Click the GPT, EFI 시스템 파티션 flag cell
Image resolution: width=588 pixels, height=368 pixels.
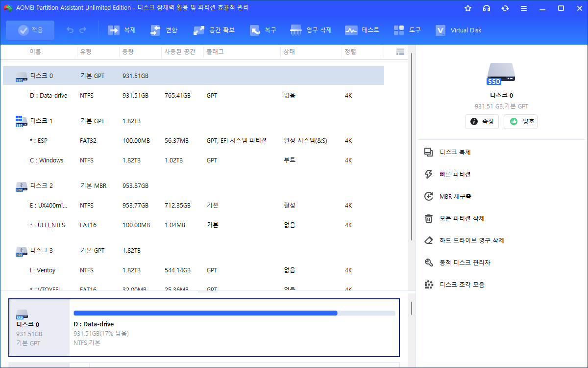coord(237,141)
